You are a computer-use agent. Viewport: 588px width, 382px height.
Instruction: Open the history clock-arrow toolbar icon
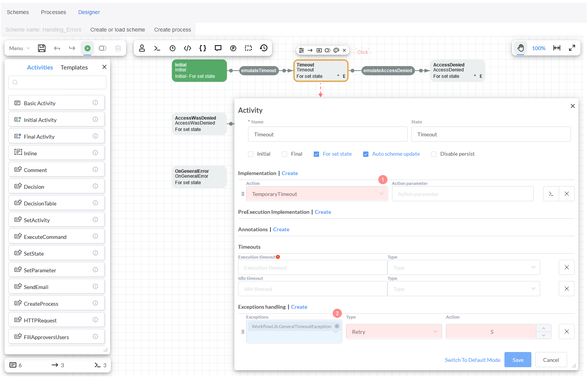(x=264, y=48)
